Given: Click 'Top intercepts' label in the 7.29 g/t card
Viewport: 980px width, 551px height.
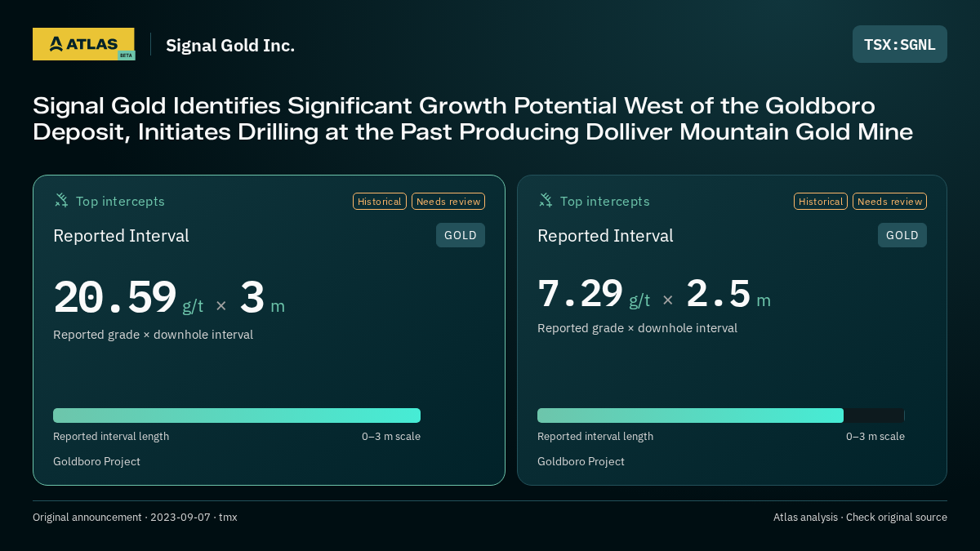Looking at the screenshot, I should click(604, 201).
